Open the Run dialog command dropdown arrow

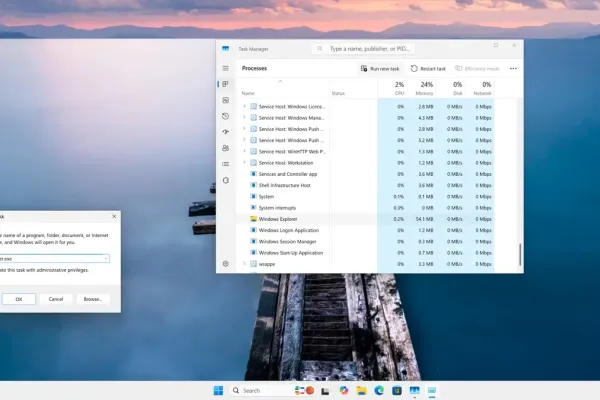point(106,259)
